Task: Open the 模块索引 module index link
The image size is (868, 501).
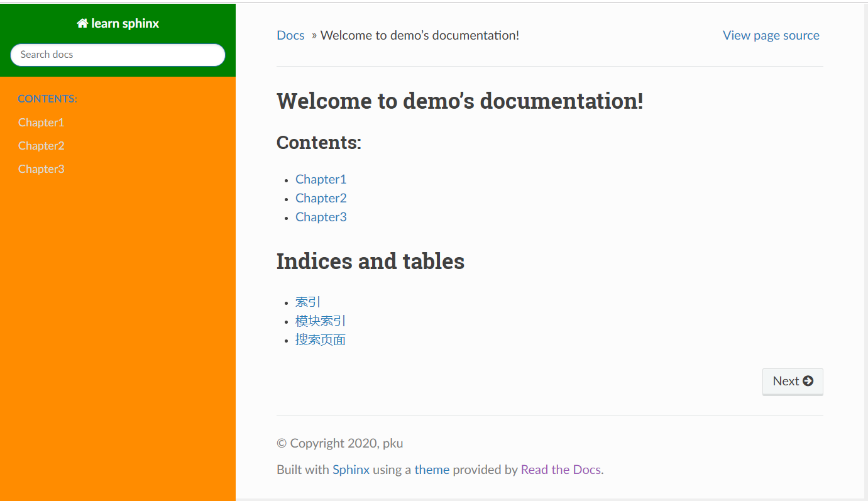Action: point(321,321)
